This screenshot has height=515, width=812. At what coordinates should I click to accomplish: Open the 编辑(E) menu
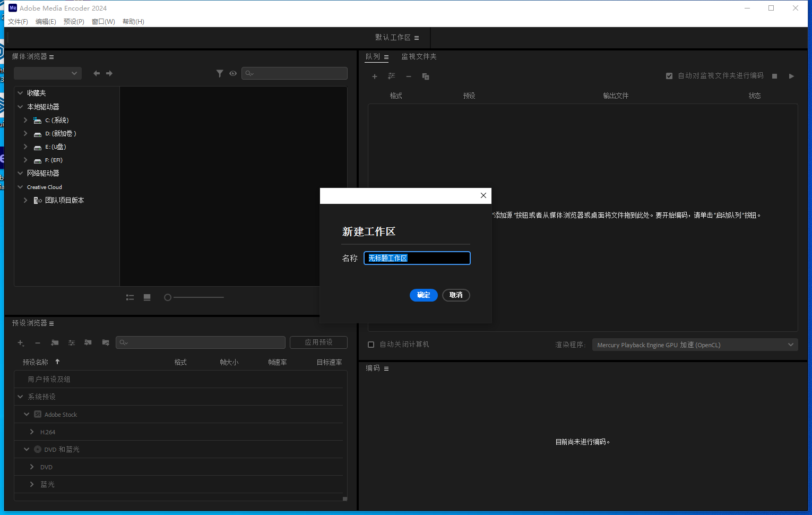pos(46,22)
